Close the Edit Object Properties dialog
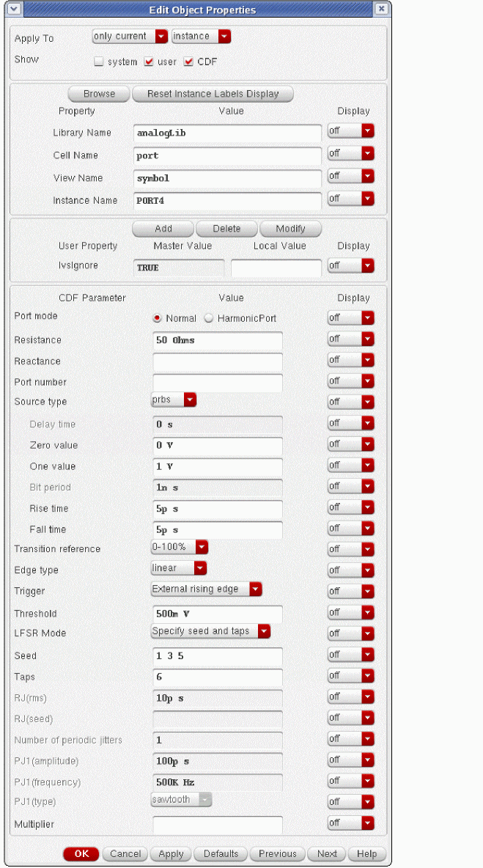483x868 pixels. pos(381,10)
